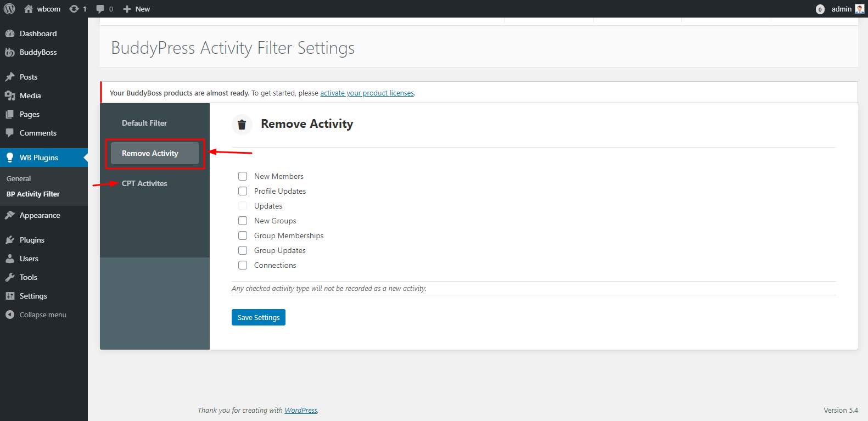This screenshot has width=868, height=421.
Task: Check the Profile Updates checkbox
Action: point(243,191)
